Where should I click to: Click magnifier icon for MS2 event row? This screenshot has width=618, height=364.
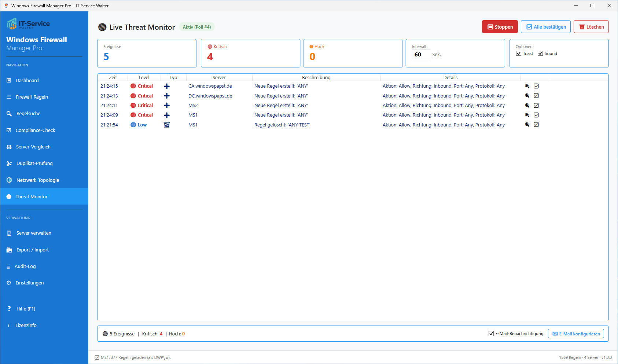(527, 106)
